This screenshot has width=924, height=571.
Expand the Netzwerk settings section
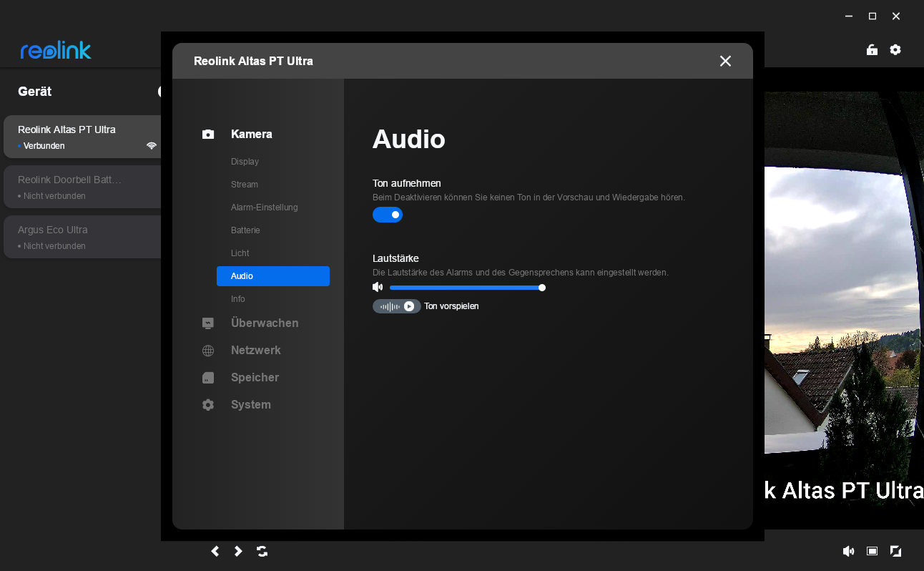coord(255,351)
